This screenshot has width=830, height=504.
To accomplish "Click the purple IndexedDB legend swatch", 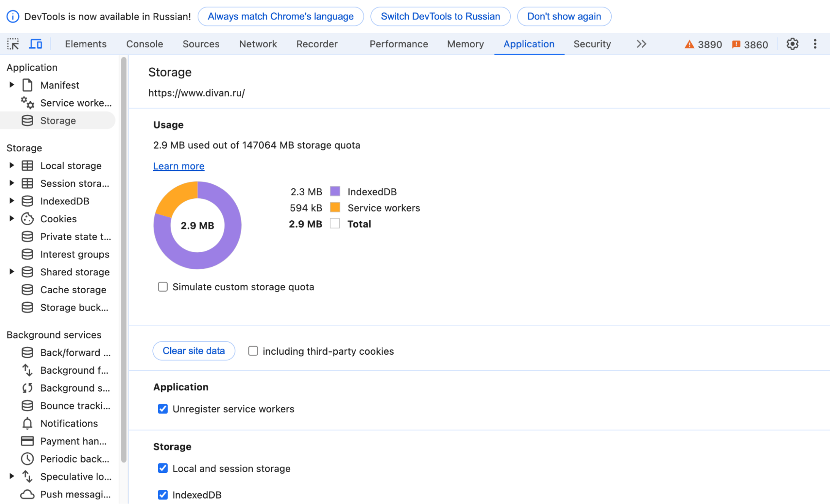I will (x=335, y=191).
